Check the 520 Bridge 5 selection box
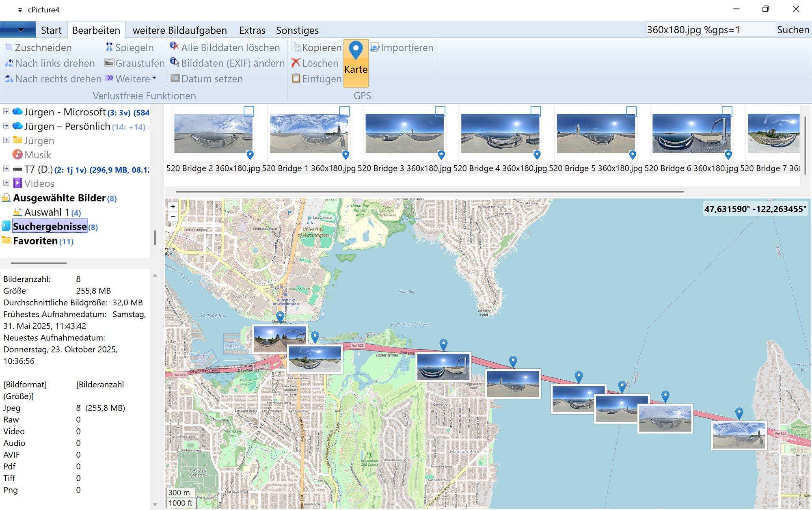The width and height of the screenshot is (812, 510). coord(631,111)
